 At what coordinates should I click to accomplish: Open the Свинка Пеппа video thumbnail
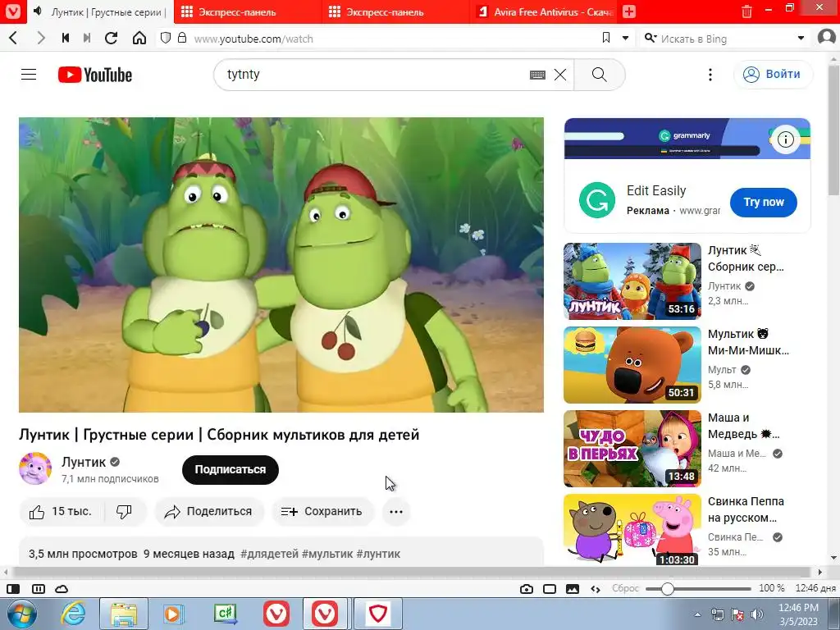pos(632,529)
